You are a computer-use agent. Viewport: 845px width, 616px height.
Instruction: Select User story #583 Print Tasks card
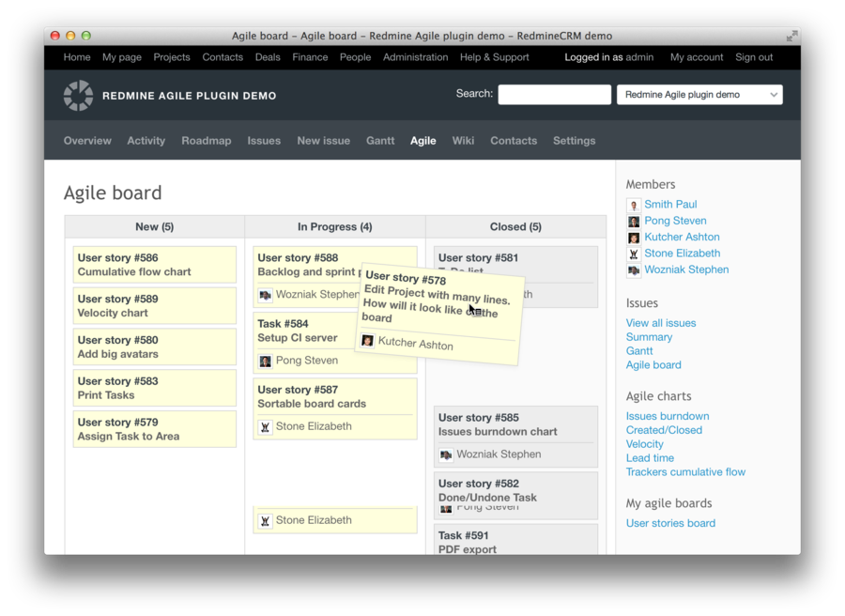(155, 388)
